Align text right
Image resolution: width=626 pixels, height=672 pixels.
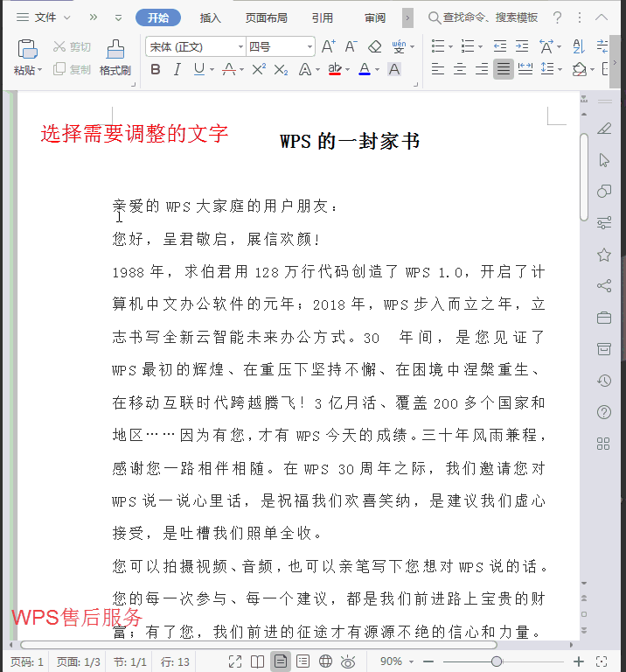click(x=482, y=68)
